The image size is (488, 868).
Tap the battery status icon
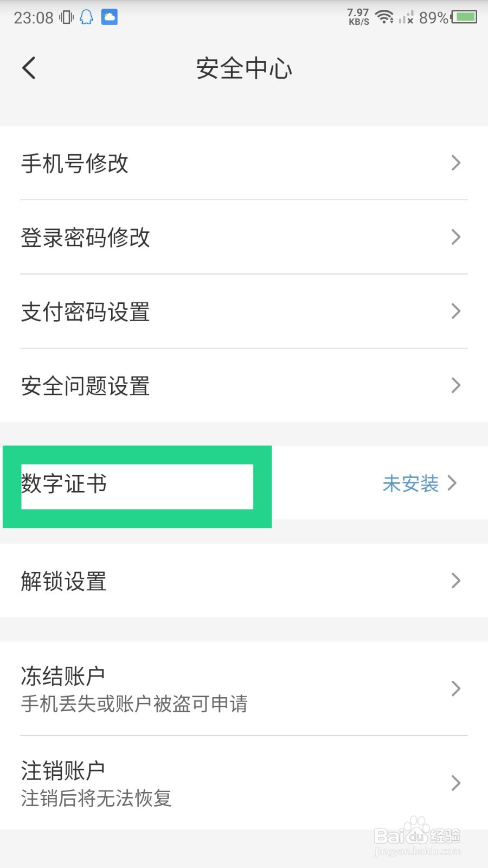click(465, 17)
